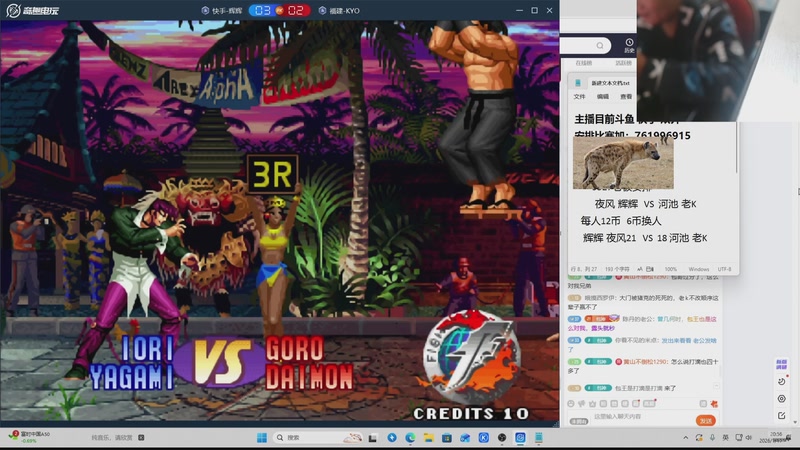The width and height of the screenshot is (800, 450).
Task: Open the 查看 menu in Notepad
Action: coord(626,96)
